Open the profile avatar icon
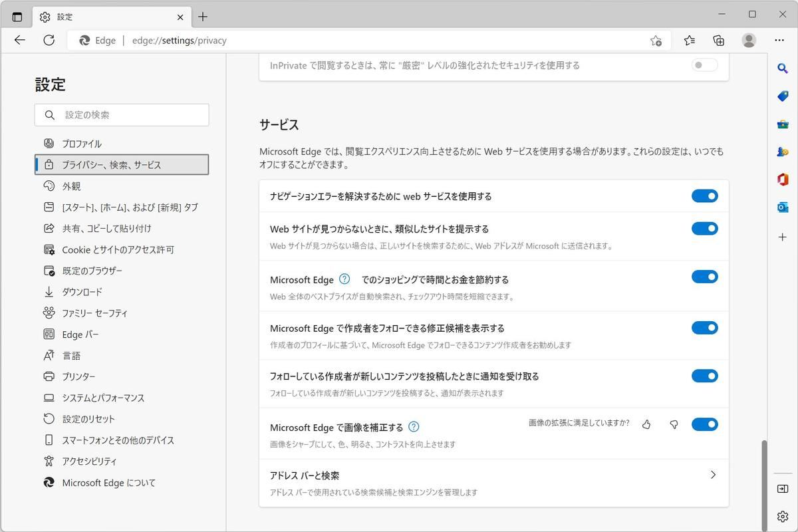Screen dimensions: 798x532 coord(749,41)
